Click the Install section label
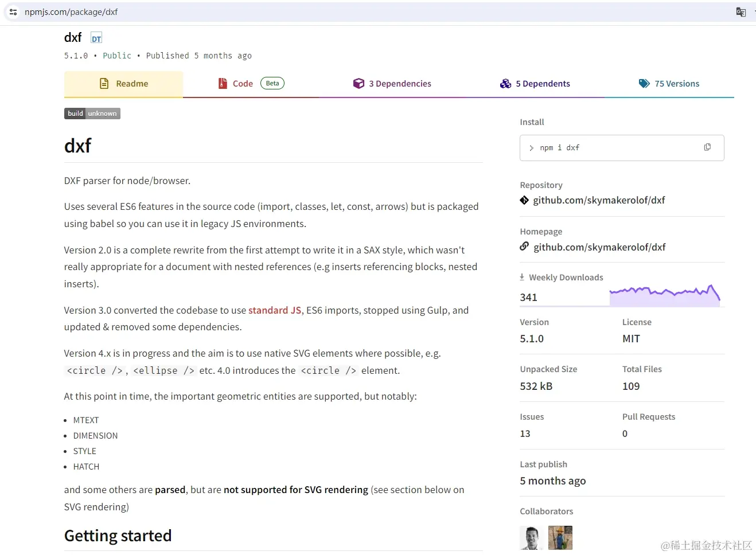This screenshot has height=555, width=756. pos(532,122)
